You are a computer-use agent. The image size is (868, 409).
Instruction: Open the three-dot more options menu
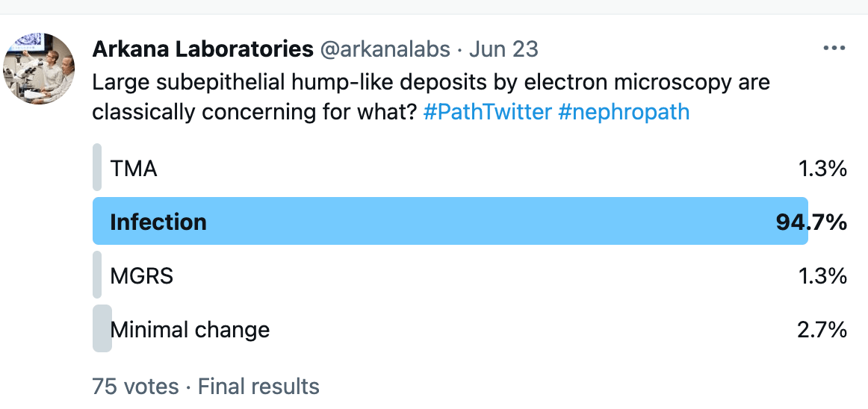pos(834,49)
